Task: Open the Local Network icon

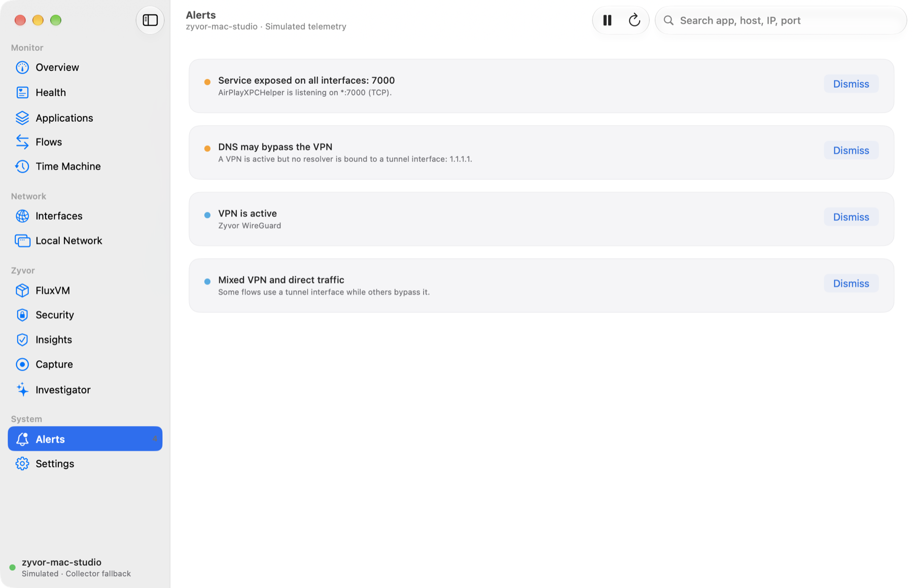Action: [x=22, y=240]
